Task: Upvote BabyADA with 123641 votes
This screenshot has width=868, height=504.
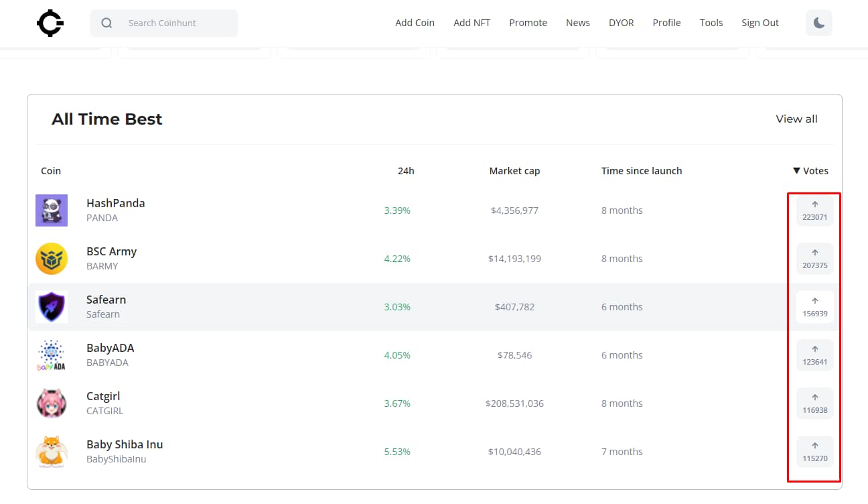Action: point(814,355)
